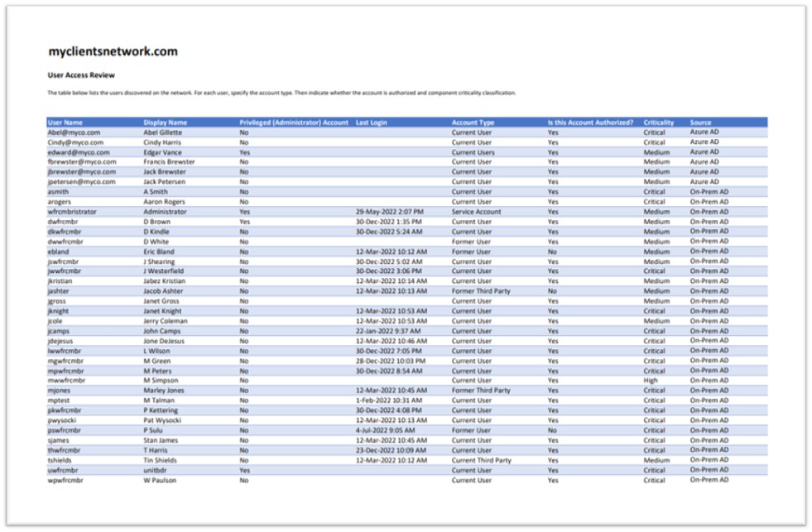
Task: Click the High criticality cell
Action: coord(651,381)
